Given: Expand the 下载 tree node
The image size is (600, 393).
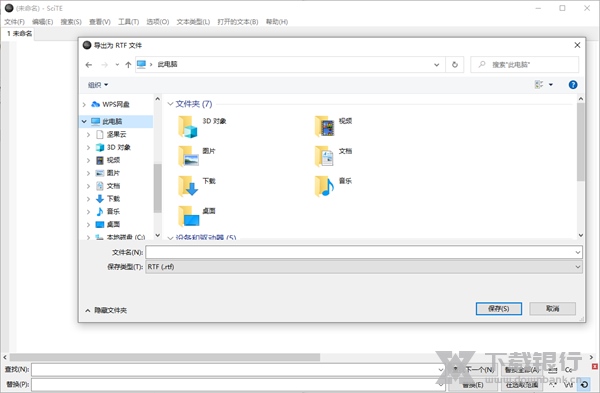Looking at the screenshot, I should point(88,199).
